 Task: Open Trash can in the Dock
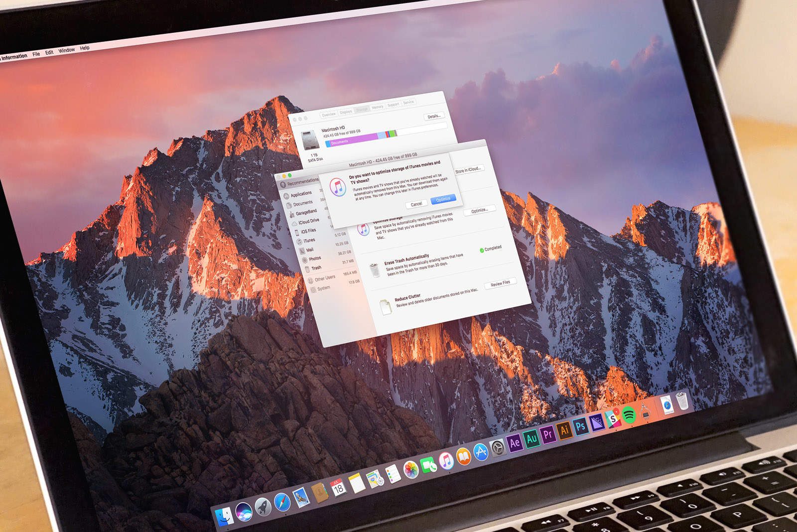click(682, 401)
